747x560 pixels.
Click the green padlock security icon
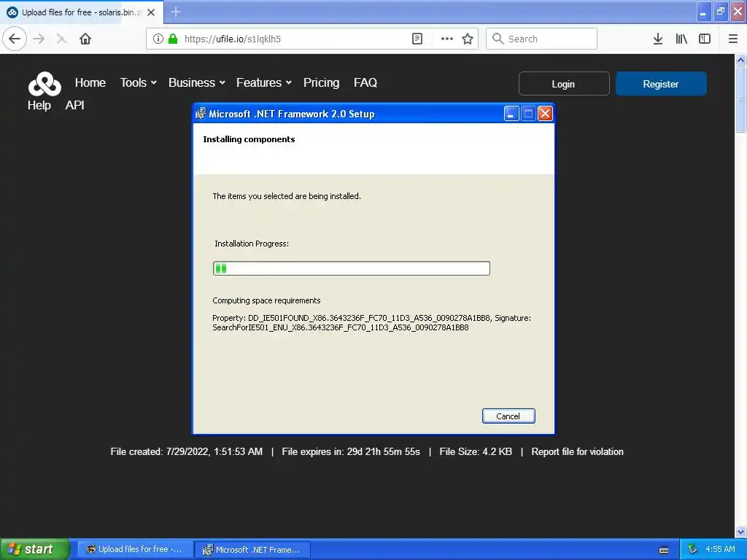[x=173, y=39]
